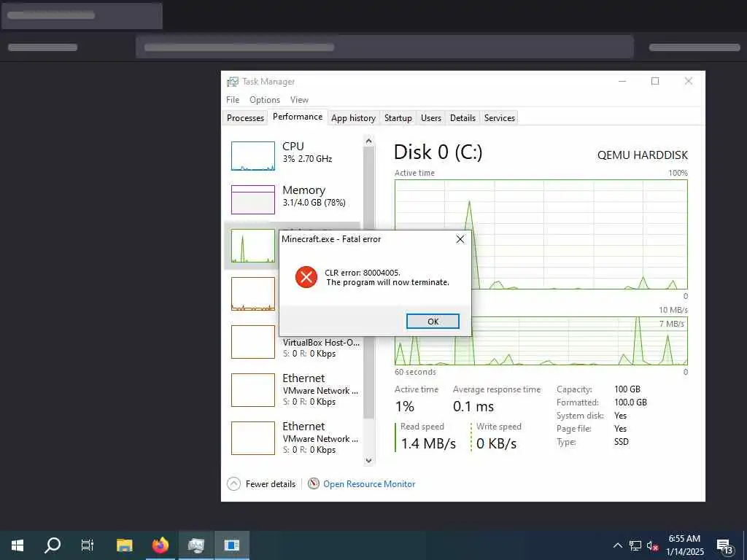Go to the Users tab
747x560 pixels.
pyautogui.click(x=431, y=117)
